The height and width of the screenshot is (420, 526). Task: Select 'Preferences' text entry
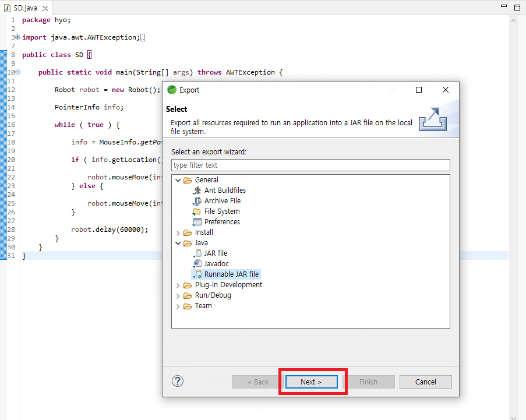coord(222,222)
